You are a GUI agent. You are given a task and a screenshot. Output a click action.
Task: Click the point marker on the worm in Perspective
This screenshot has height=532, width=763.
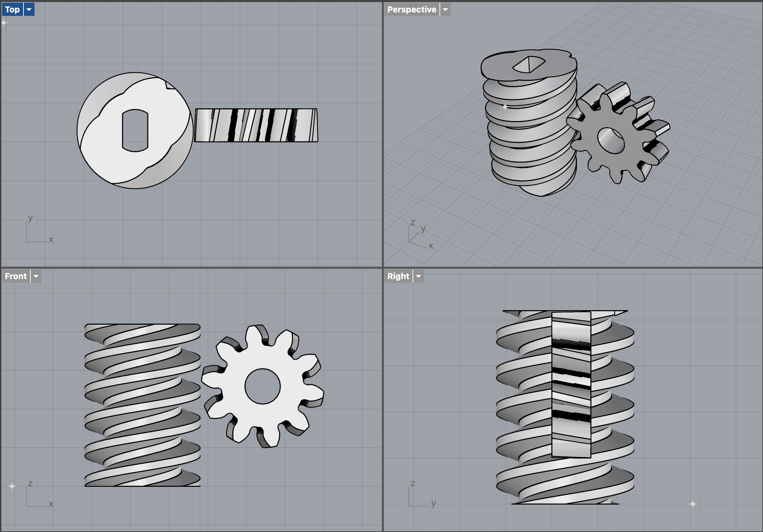pyautogui.click(x=505, y=107)
